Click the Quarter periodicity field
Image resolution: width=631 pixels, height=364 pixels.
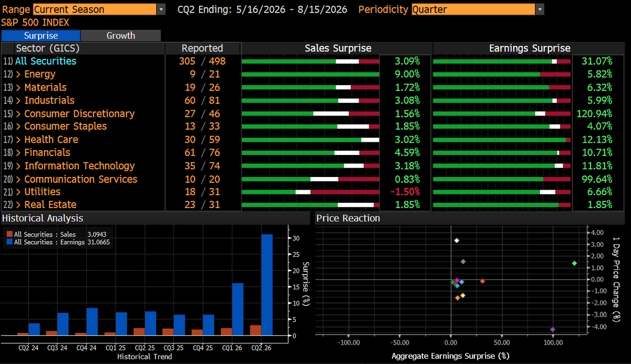coord(473,9)
